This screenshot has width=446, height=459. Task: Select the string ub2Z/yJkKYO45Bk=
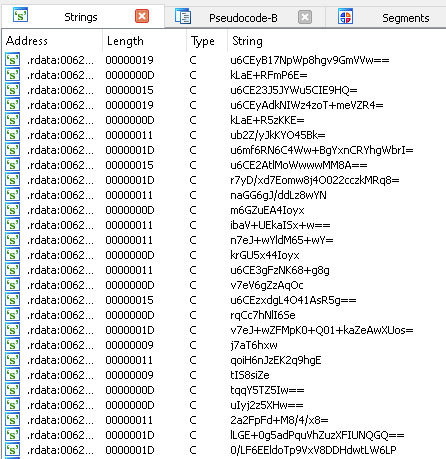pyautogui.click(x=278, y=135)
